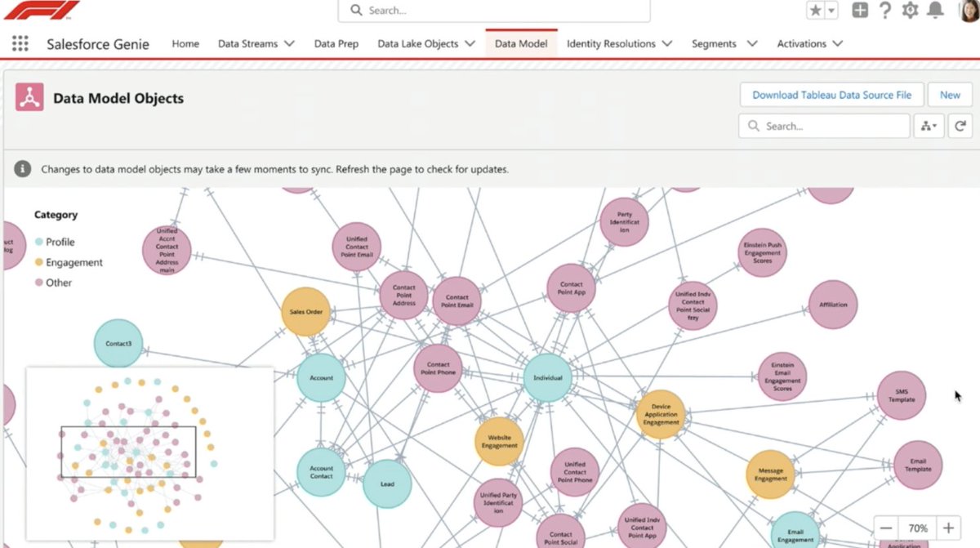Select the Affiliation node
Viewport: 980px width, 548px height.
[x=833, y=305]
